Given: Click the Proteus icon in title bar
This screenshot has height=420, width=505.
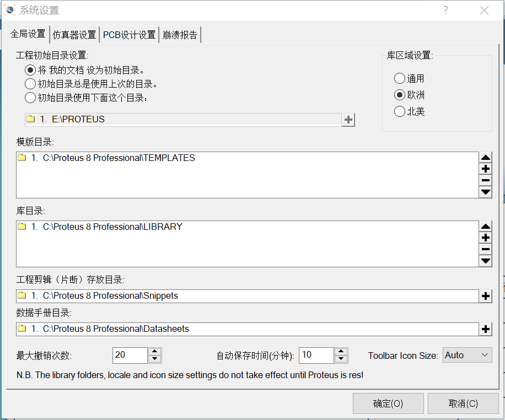Looking at the screenshot, I should pyautogui.click(x=10, y=10).
